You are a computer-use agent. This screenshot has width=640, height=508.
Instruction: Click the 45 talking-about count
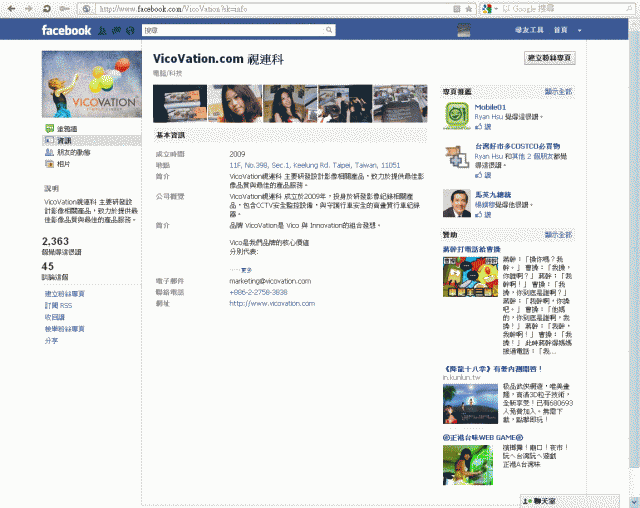48,266
